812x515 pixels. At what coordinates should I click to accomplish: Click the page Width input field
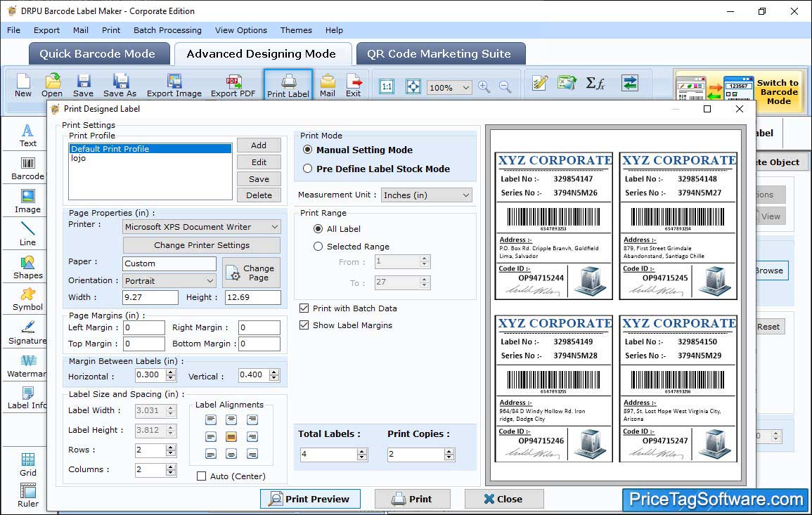point(150,297)
